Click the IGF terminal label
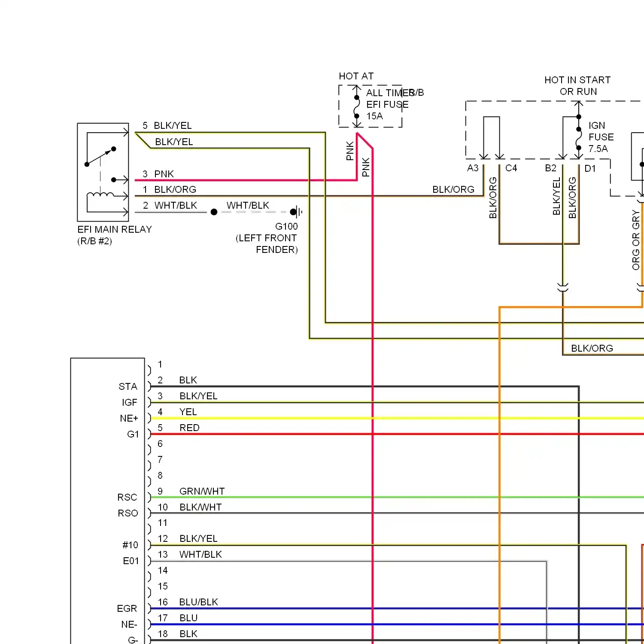 (x=130, y=402)
